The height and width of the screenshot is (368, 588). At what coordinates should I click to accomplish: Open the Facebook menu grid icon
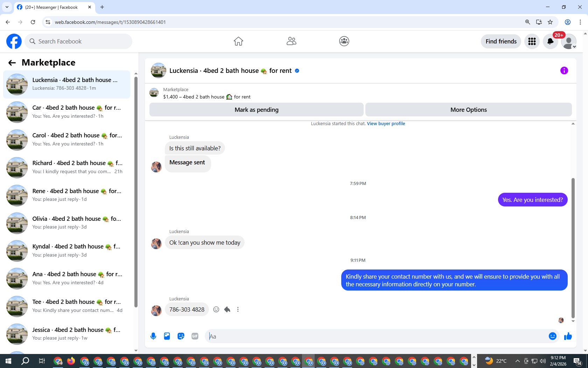(532, 41)
